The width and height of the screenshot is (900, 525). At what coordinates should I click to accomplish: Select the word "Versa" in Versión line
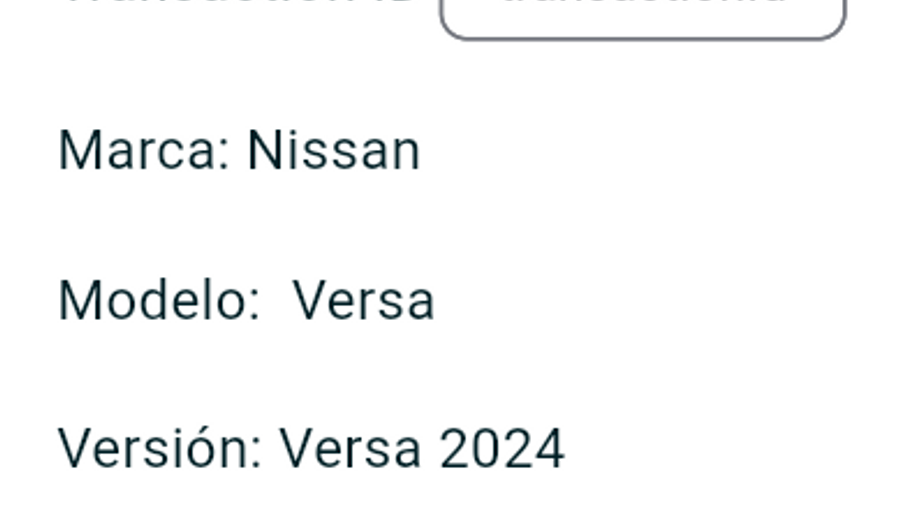pos(349,448)
